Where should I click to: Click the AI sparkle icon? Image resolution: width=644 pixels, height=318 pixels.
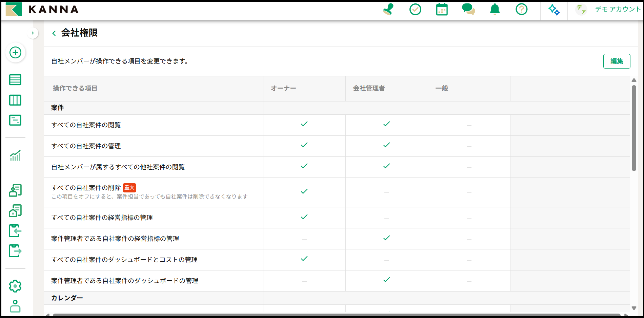[554, 10]
